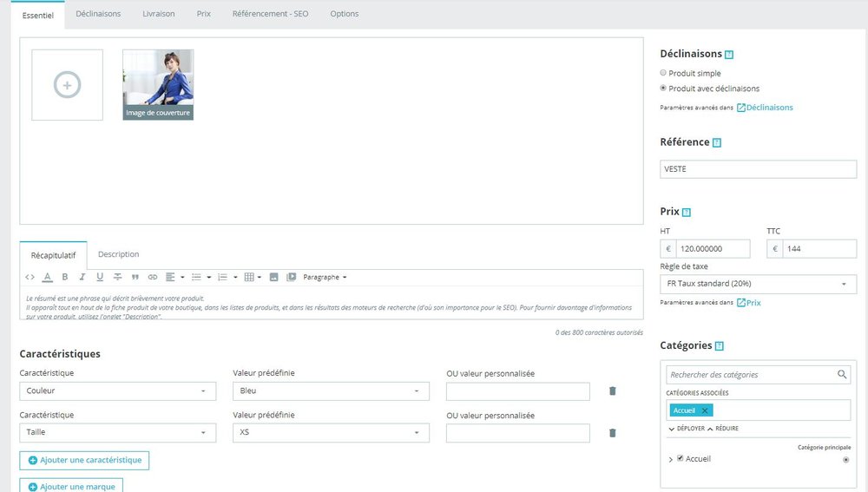The height and width of the screenshot is (492, 868).
Task: Click the HT price input field
Action: coord(713,249)
